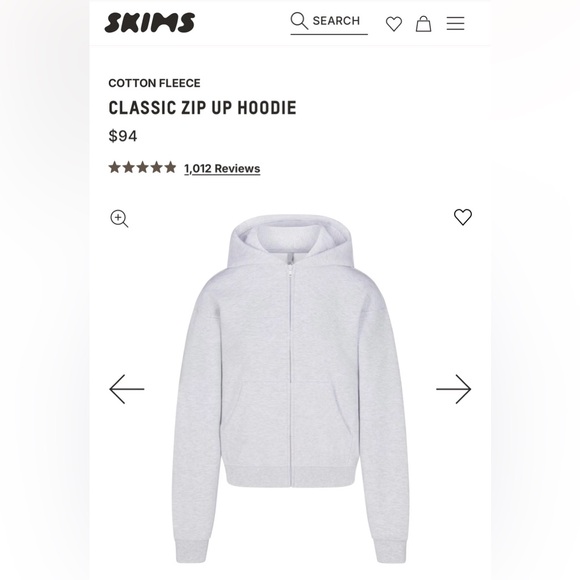Show the previous product image
This screenshot has height=580, width=580.
pos(127,389)
